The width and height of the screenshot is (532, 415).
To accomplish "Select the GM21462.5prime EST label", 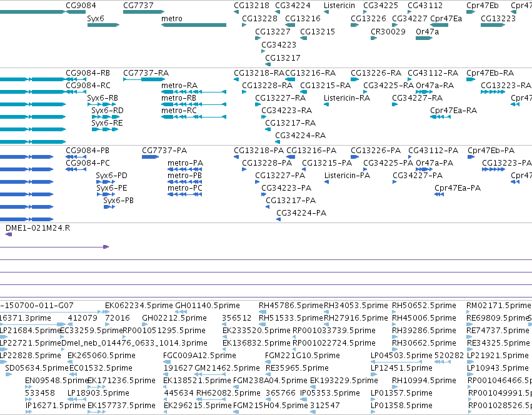I will [x=228, y=368].
